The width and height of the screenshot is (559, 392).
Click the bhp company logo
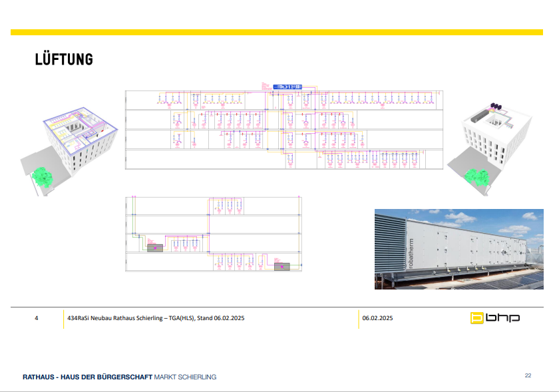[x=494, y=318]
